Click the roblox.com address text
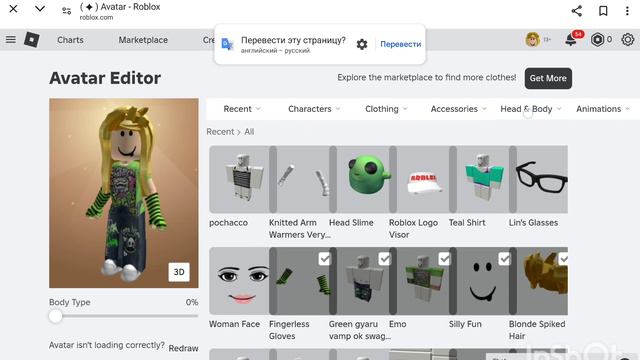This screenshot has height=360, width=640. coord(96,18)
